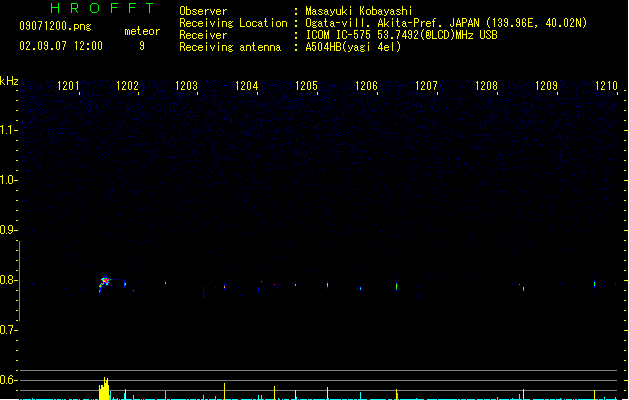Click the Receiving Location label
Image resolution: width=629 pixels, height=400 pixels.
pos(233,23)
